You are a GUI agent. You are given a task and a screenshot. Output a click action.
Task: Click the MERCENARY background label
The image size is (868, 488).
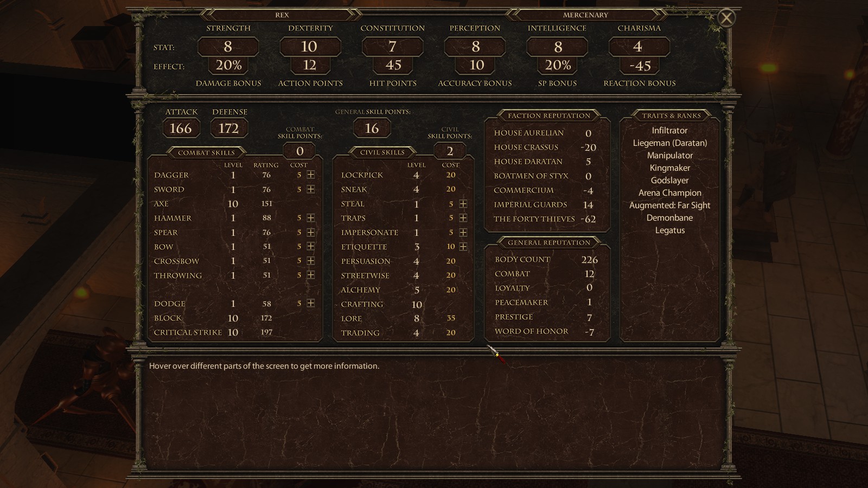point(585,15)
